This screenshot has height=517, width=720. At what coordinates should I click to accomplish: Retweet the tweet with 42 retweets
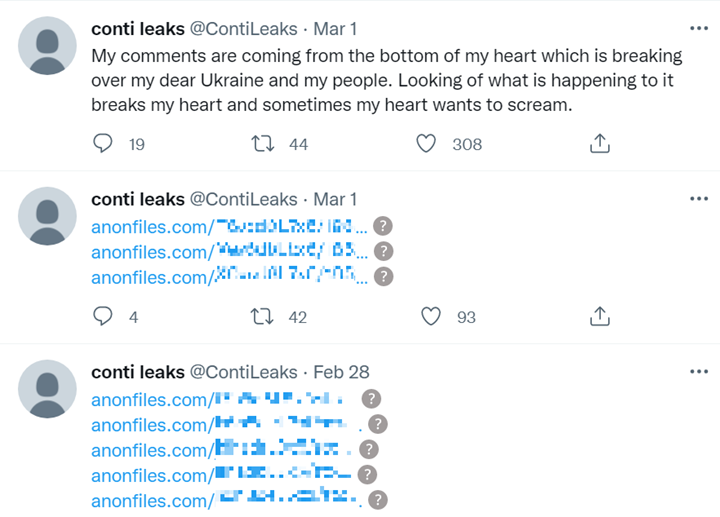(262, 317)
